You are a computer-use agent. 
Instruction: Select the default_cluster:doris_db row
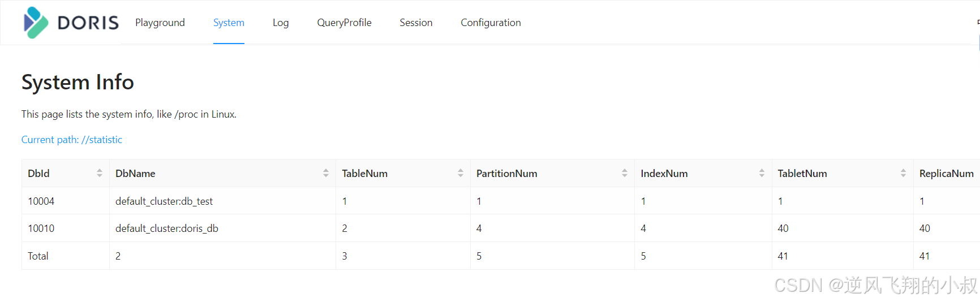167,228
